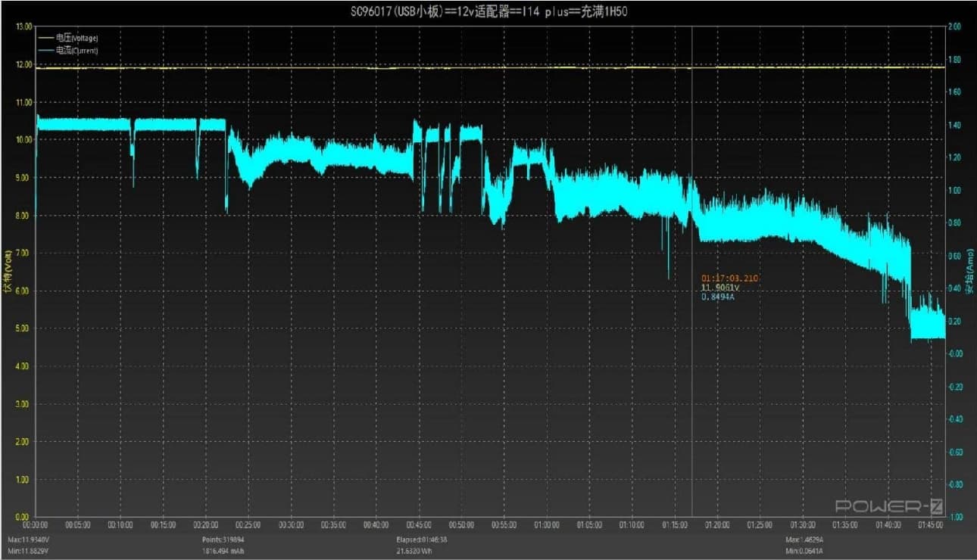Click the cursor voltage readout 11.9061V
The image size is (977, 560).
[x=719, y=288]
